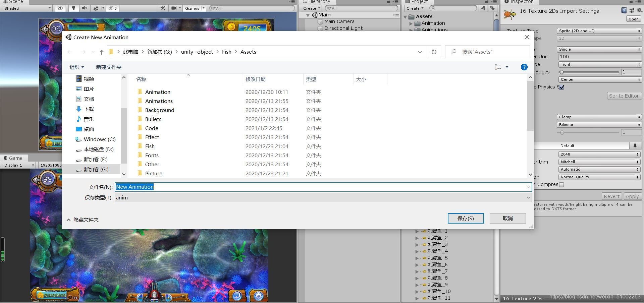Open the Display 1 dropdown in Game view

click(x=18, y=165)
